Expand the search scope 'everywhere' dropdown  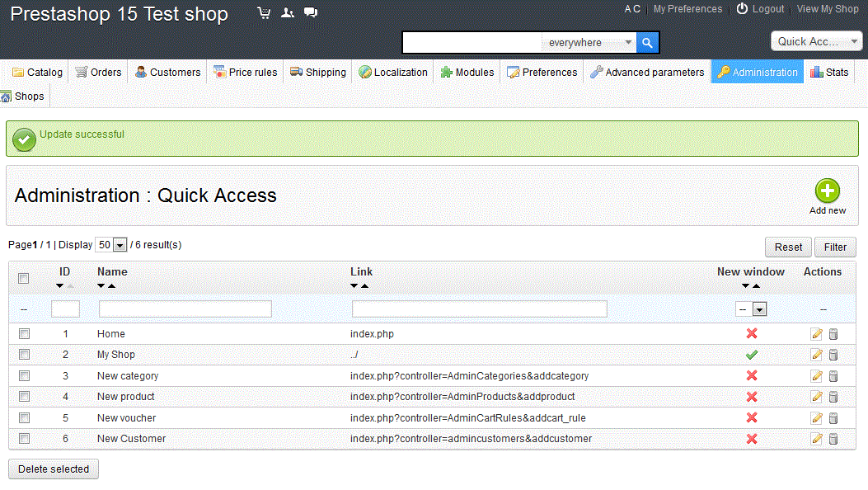(591, 43)
